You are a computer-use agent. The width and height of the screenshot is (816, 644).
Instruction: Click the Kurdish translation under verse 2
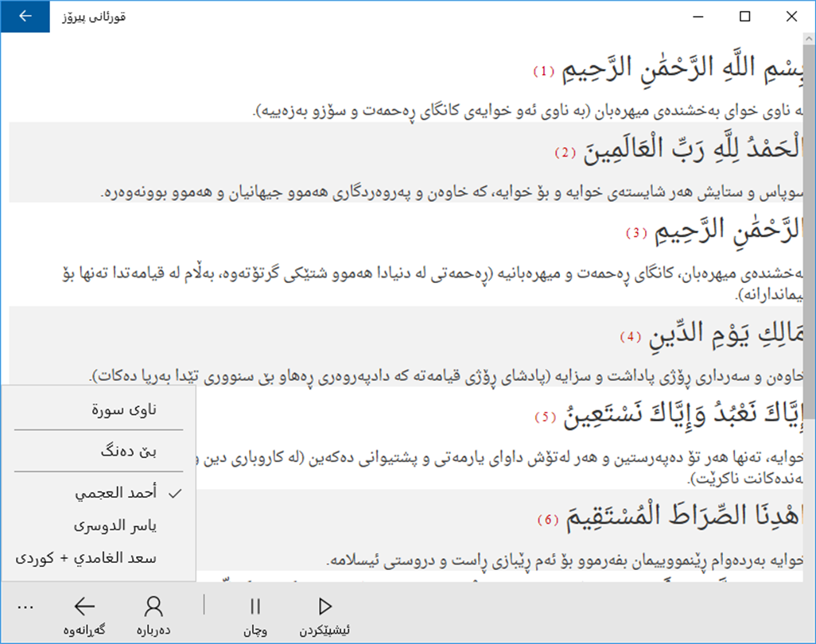click(x=452, y=192)
